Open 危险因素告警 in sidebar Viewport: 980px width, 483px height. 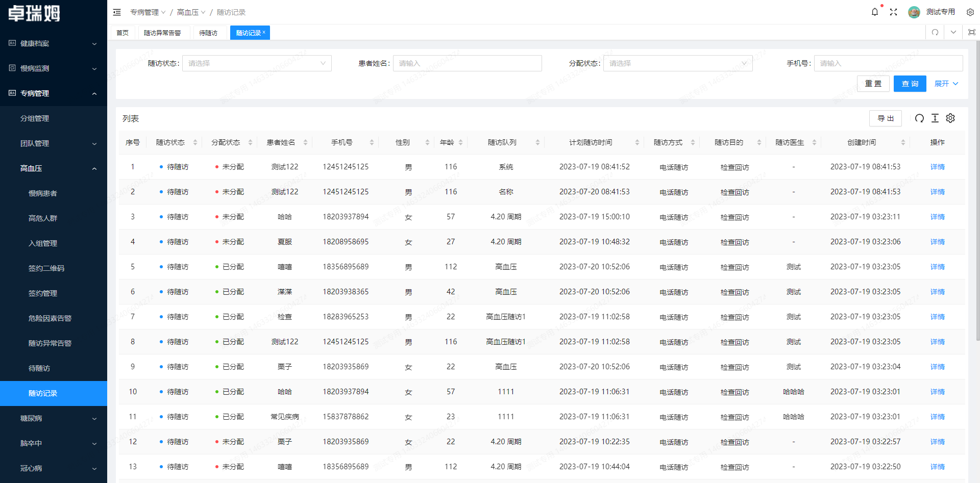pos(54,318)
